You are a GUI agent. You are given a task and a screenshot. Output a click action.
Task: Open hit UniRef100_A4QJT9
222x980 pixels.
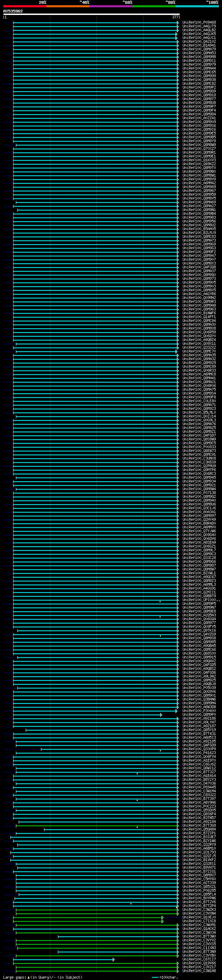[199, 26]
